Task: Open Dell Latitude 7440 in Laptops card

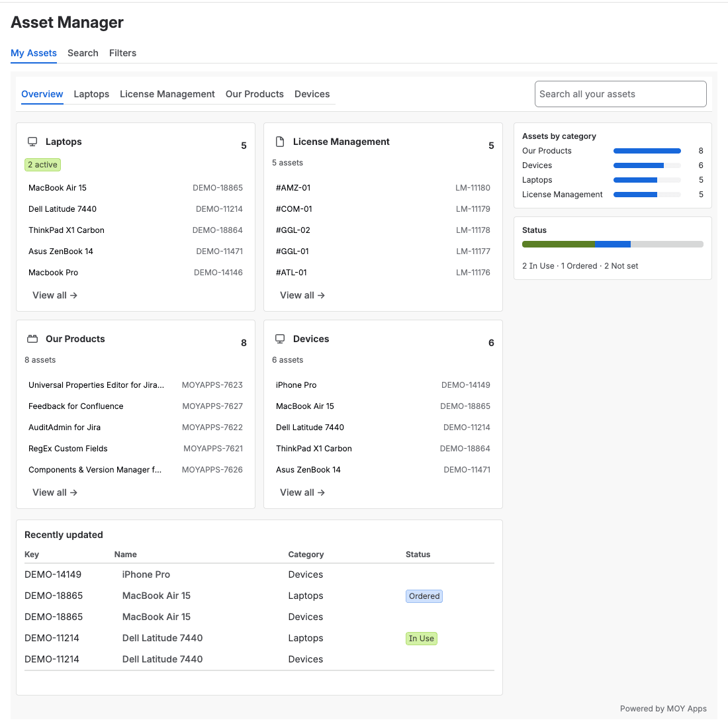Action: point(136,209)
